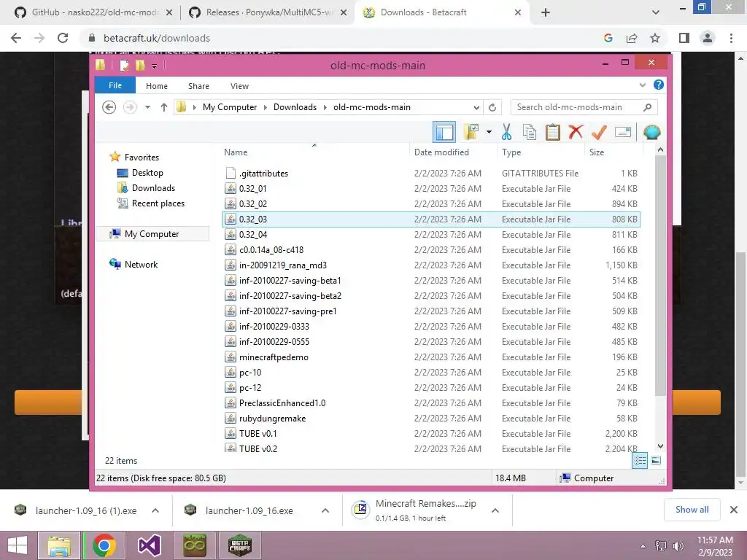This screenshot has height=560, width=747.
Task: Select the rubydungremake jar file
Action: pos(431,418)
